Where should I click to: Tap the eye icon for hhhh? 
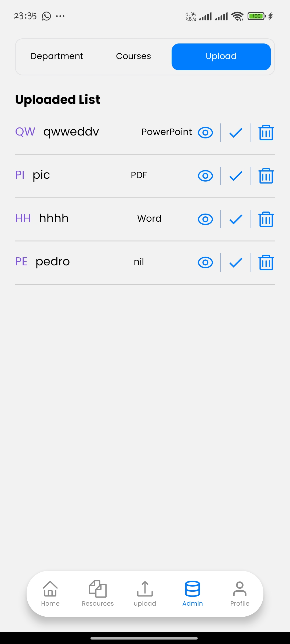(205, 219)
